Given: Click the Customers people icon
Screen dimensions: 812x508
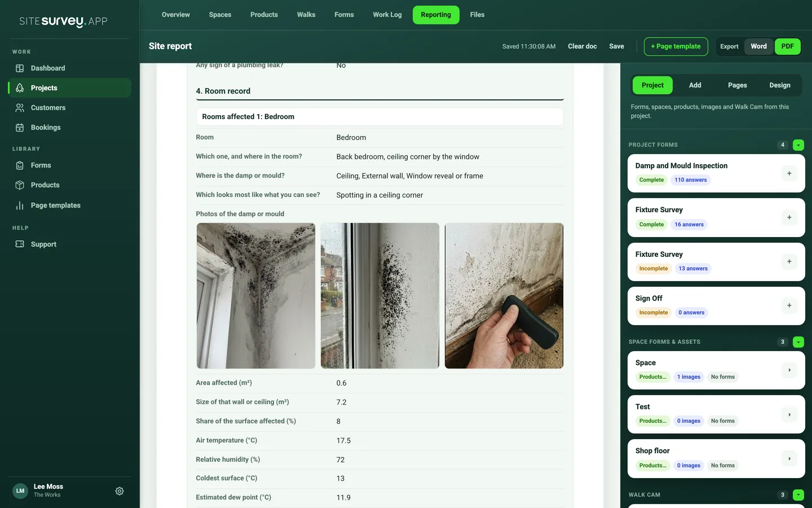Looking at the screenshot, I should click(20, 108).
